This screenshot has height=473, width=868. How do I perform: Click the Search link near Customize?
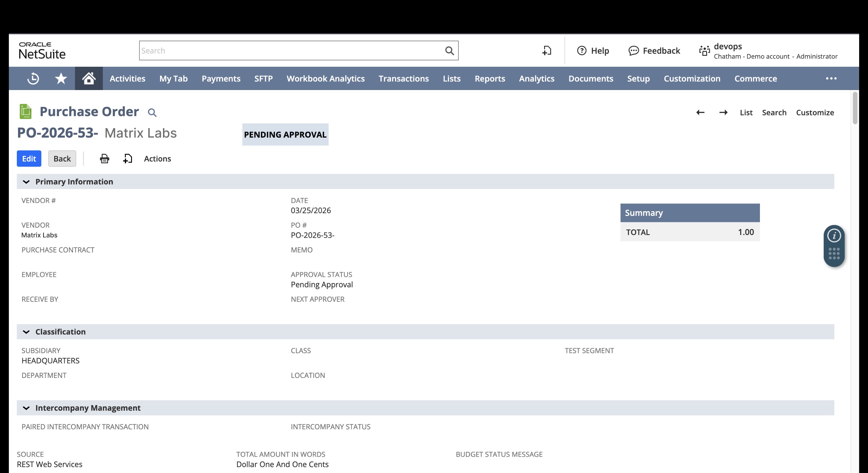(x=774, y=112)
